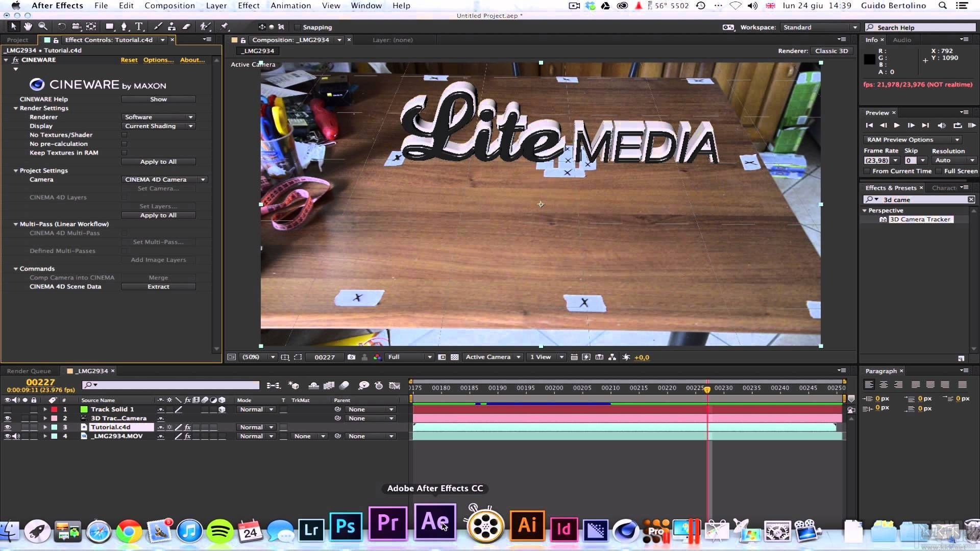Viewport: 980px width, 551px height.
Task: Toggle visibility of Tutorial.c4d layer
Action: coord(7,427)
